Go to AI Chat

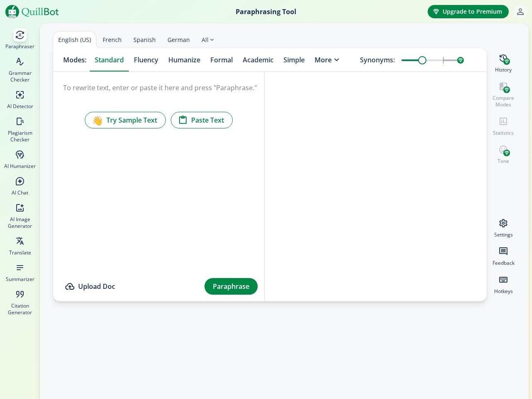coord(20,186)
